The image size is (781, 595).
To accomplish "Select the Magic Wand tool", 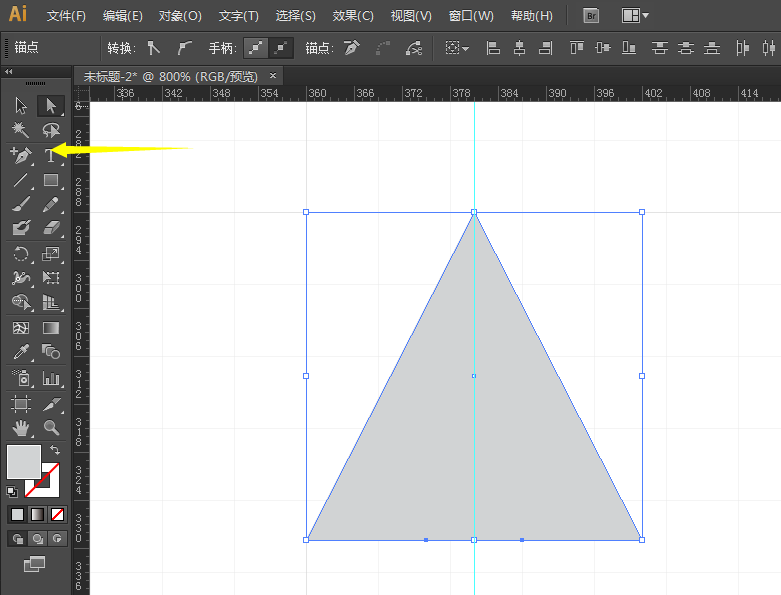I will click(21, 130).
